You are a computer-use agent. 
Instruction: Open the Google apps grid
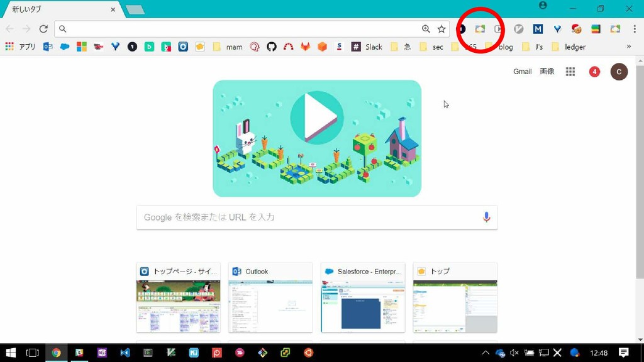tap(570, 72)
